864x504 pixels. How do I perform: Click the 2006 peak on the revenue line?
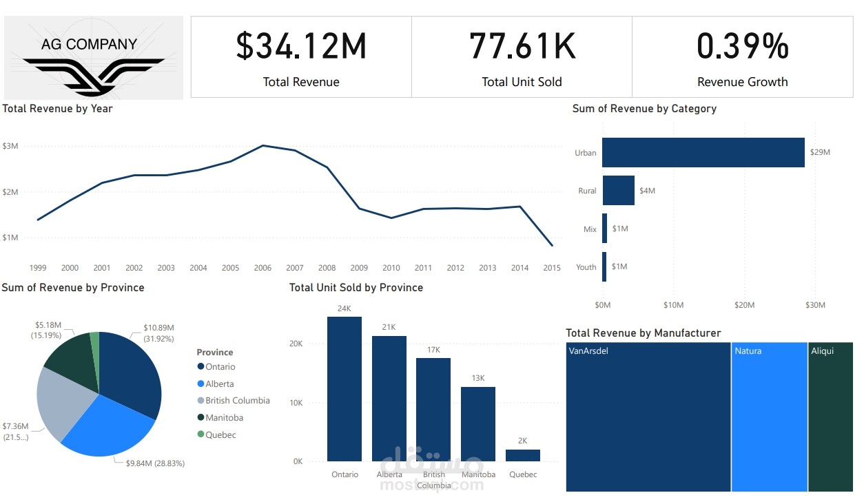(x=263, y=145)
